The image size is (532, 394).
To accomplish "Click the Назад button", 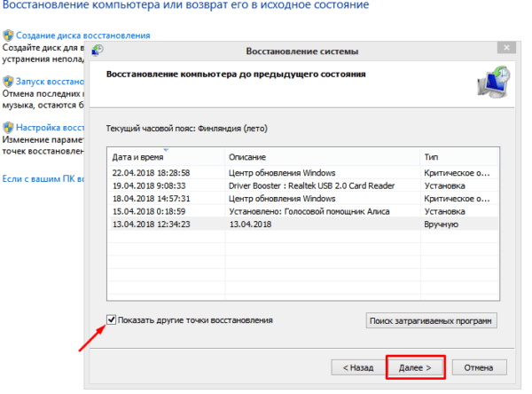I will 358,367.
